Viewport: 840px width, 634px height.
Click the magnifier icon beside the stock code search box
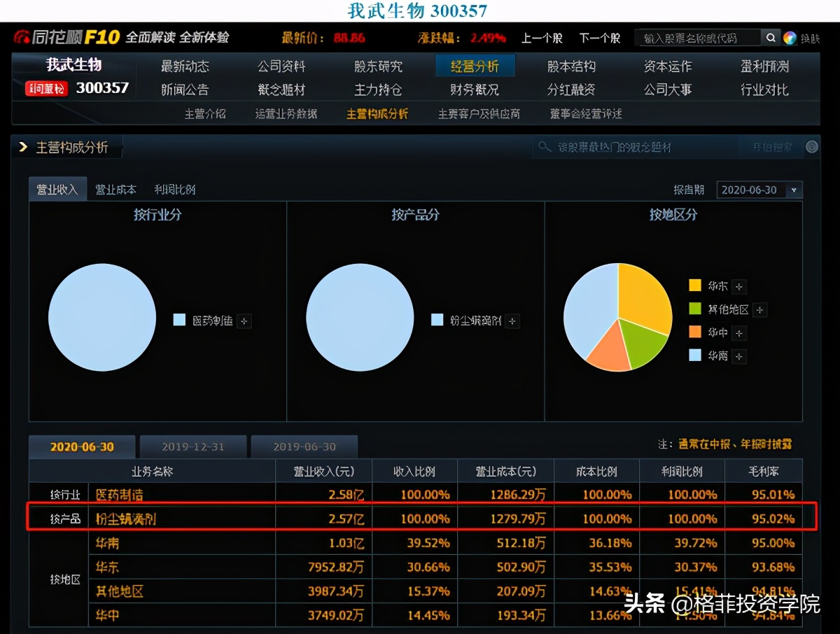tap(770, 38)
